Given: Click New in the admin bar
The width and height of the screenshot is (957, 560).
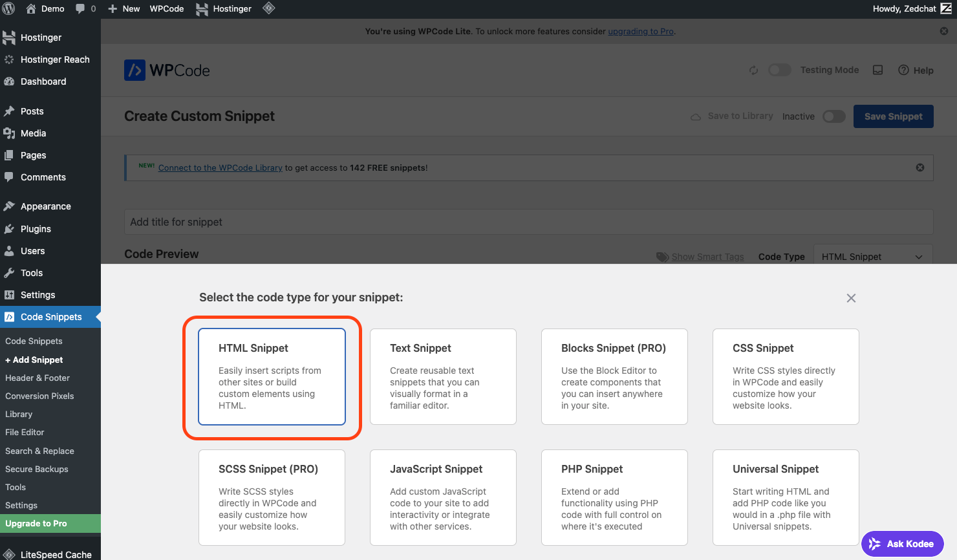Looking at the screenshot, I should pos(124,8).
